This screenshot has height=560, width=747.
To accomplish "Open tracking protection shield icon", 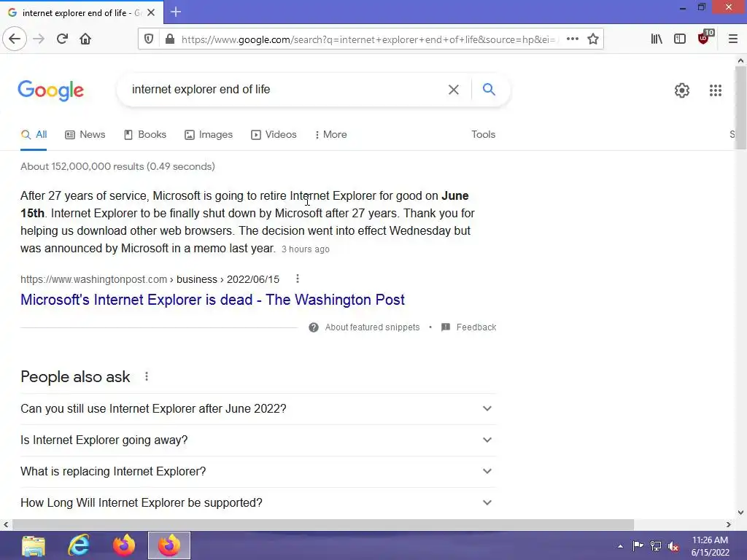I will 149,39.
